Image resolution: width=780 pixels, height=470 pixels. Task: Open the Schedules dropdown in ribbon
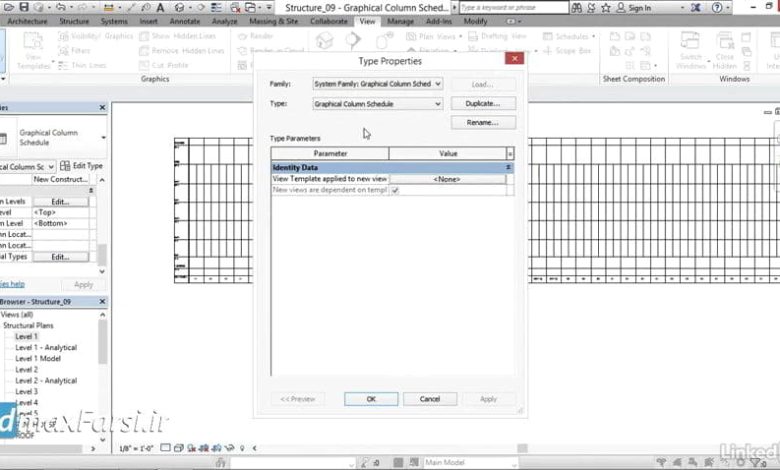coord(594,36)
